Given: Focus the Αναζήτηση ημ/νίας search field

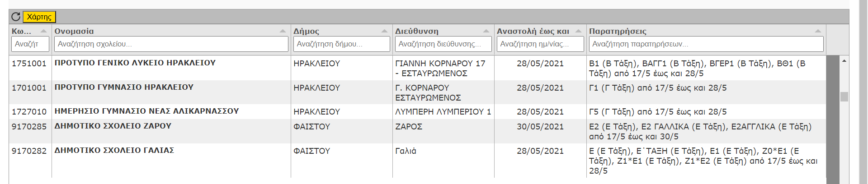Looking at the screenshot, I should point(540,44).
